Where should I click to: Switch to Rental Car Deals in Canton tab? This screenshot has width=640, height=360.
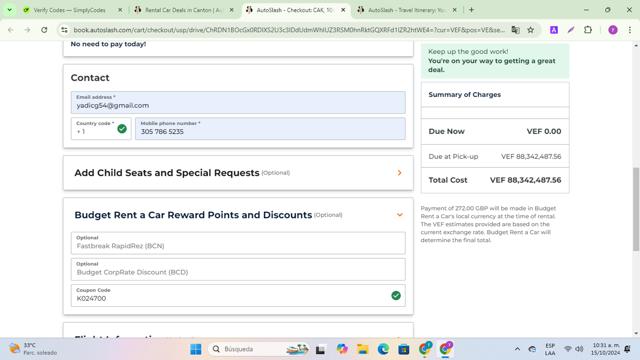pos(183,10)
